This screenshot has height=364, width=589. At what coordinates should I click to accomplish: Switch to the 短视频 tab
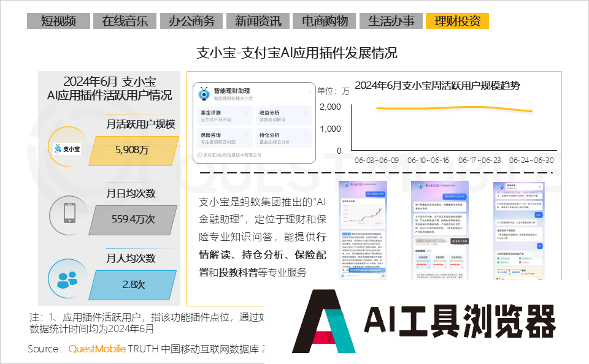click(x=58, y=21)
